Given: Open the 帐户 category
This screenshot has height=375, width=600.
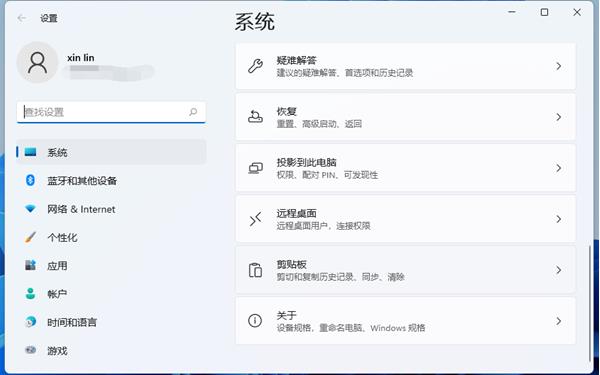Looking at the screenshot, I should pyautogui.click(x=111, y=294).
